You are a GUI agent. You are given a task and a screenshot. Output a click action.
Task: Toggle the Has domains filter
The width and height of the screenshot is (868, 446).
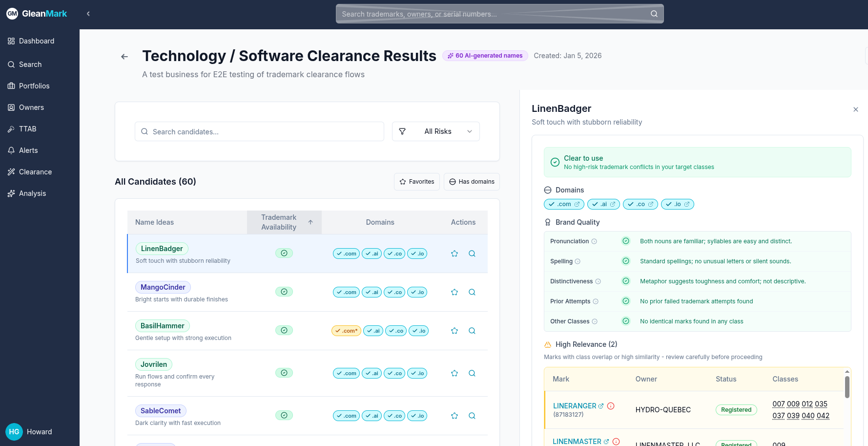(472, 182)
